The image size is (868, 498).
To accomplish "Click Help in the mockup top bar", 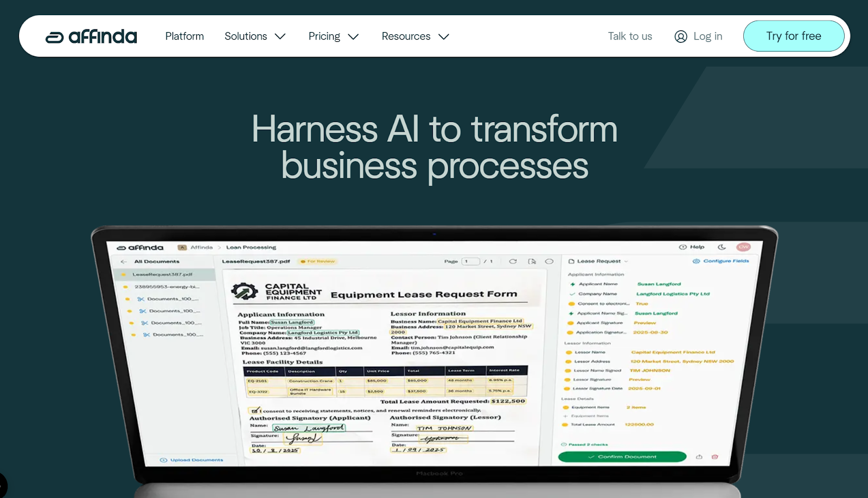I will click(692, 247).
